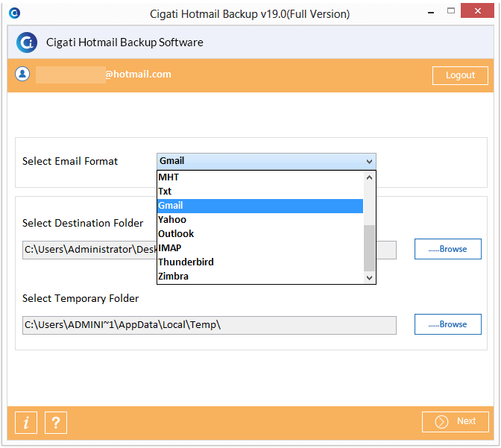Click the Select Destination Folder label
The width and height of the screenshot is (501, 448).
pyautogui.click(x=83, y=223)
